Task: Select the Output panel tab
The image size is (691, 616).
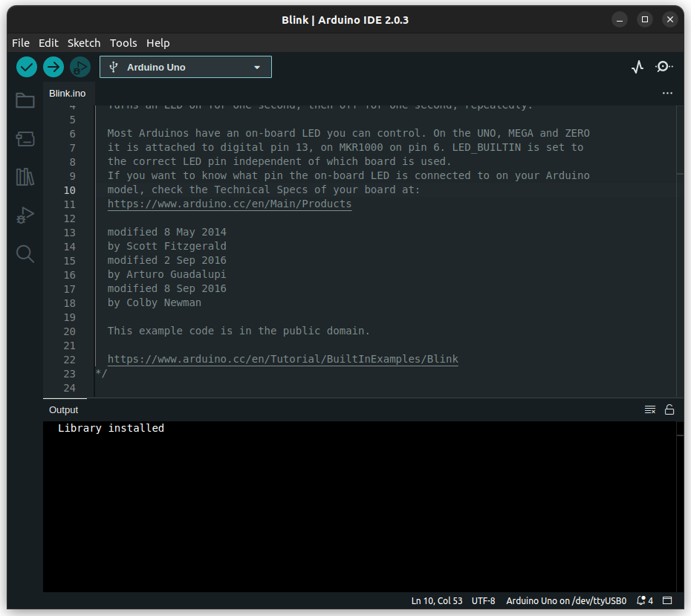Action: [63, 409]
